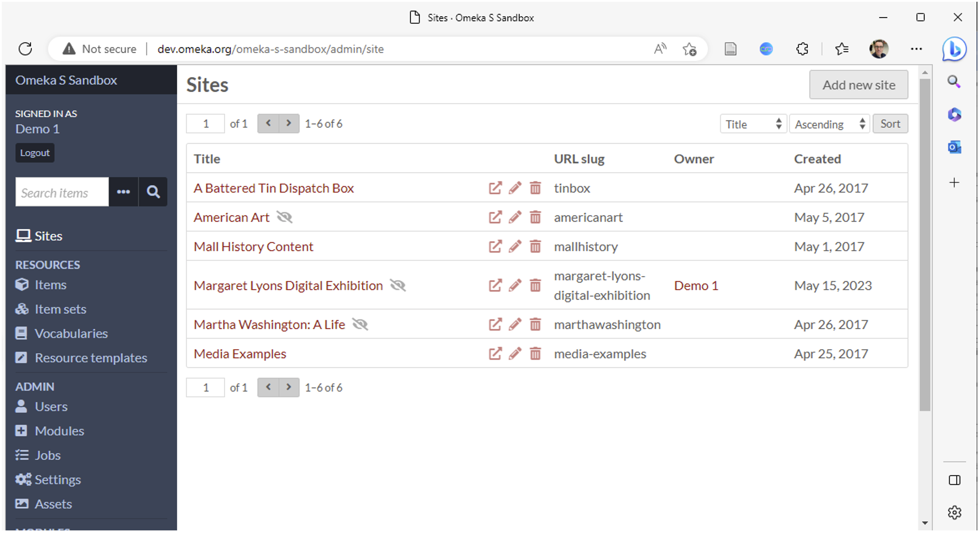Click the edit icon for Mall History Content
980x533 pixels.
(x=515, y=246)
